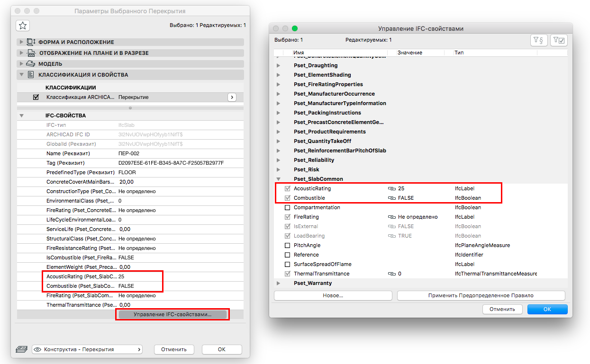Click the AcousticRating value 25 in the left panel

121,276
